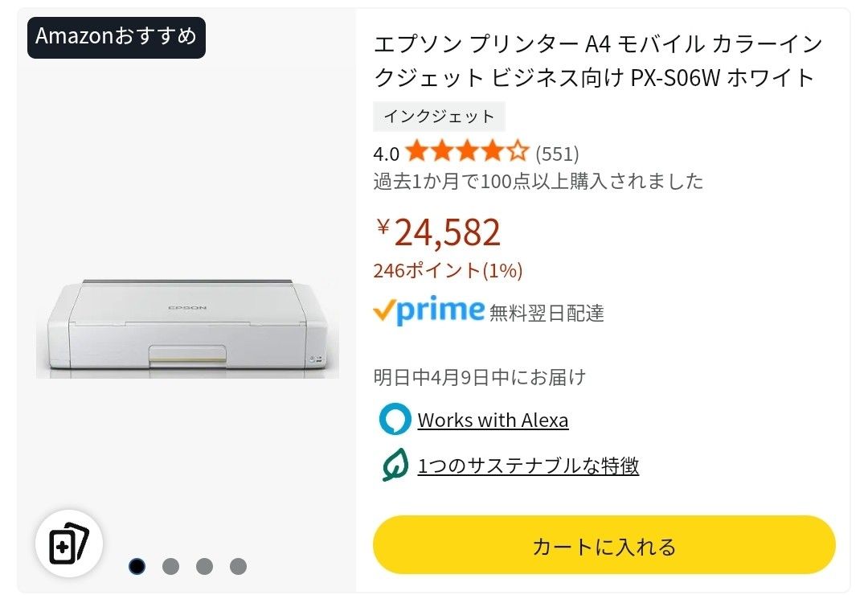Click the 4.0 rating number
Image resolution: width=868 pixels, height=595 pixels.
(386, 153)
